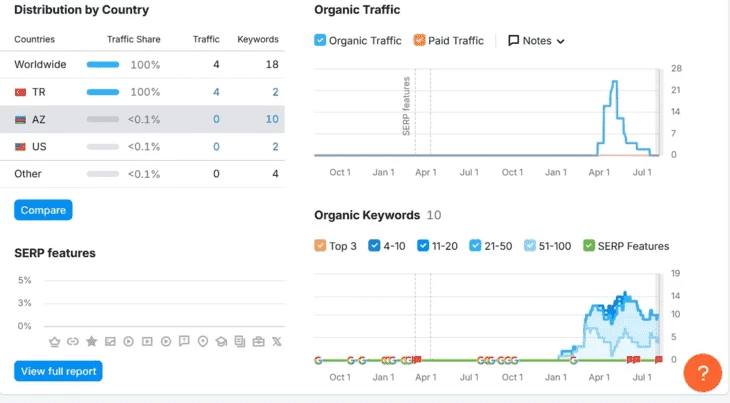This screenshot has width=730, height=403.
Task: Uncheck the 4-10 positions checkbox
Action: [x=374, y=245]
